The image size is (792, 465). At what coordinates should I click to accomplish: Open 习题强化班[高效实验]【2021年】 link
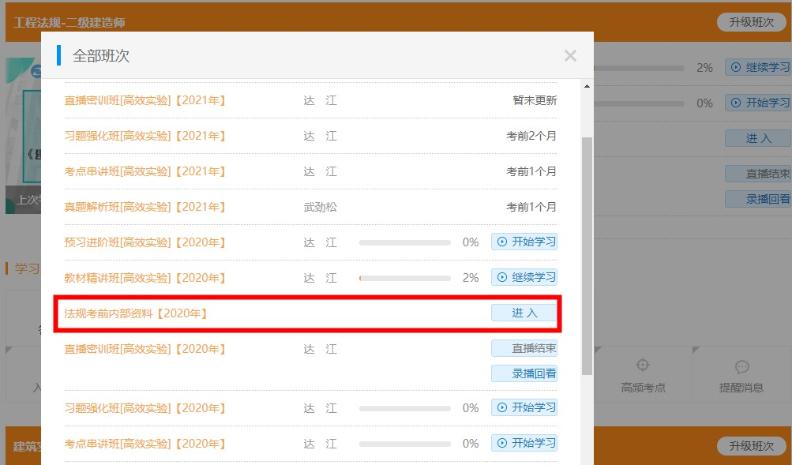145,136
